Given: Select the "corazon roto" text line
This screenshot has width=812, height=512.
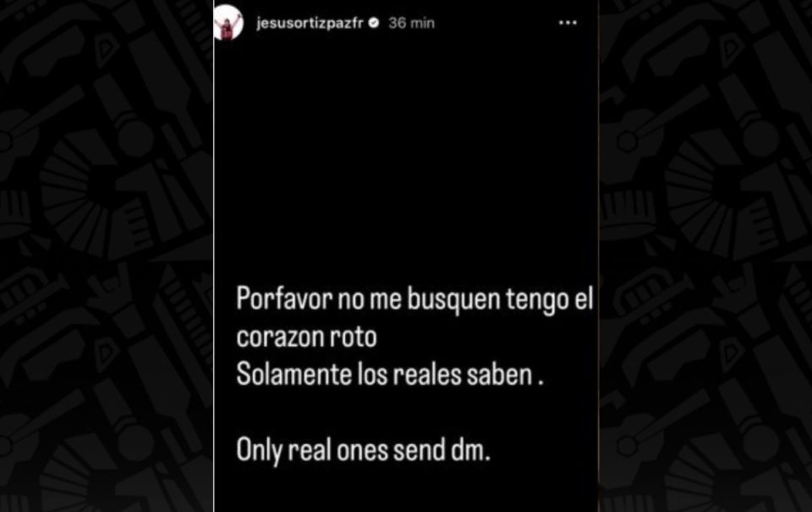Looking at the screenshot, I should [306, 337].
